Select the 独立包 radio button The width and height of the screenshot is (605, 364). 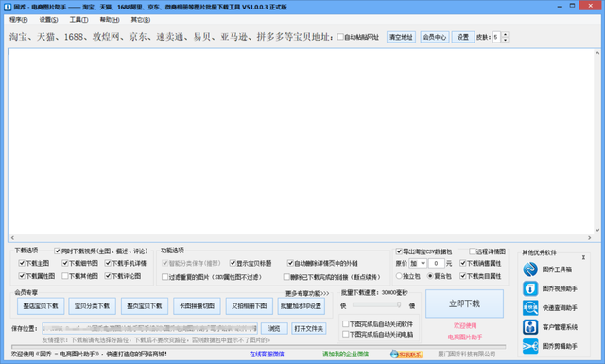click(399, 276)
